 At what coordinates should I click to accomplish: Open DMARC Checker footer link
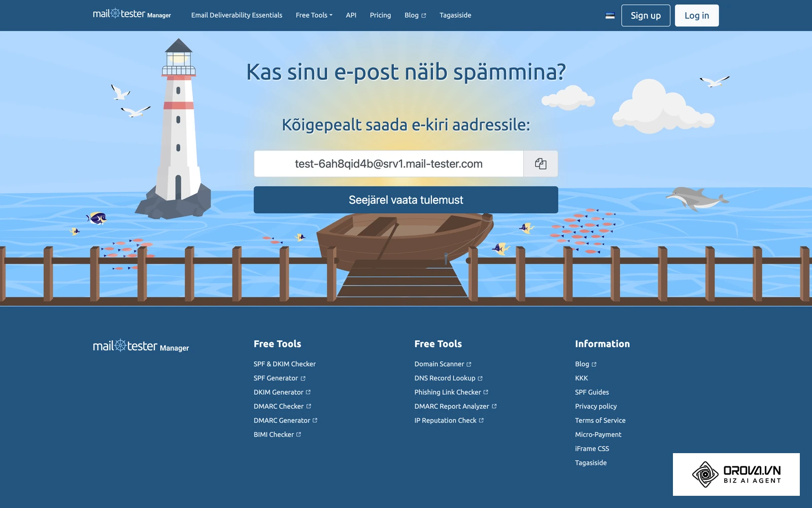pos(283,406)
